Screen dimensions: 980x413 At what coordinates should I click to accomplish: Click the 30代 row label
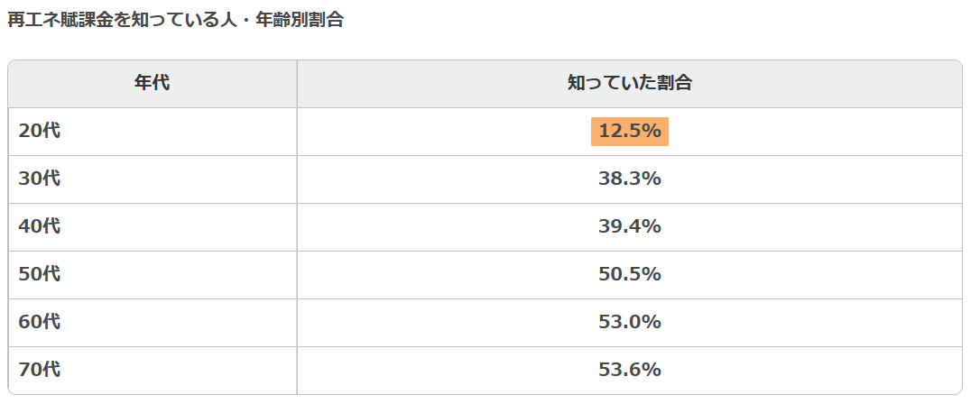point(40,179)
